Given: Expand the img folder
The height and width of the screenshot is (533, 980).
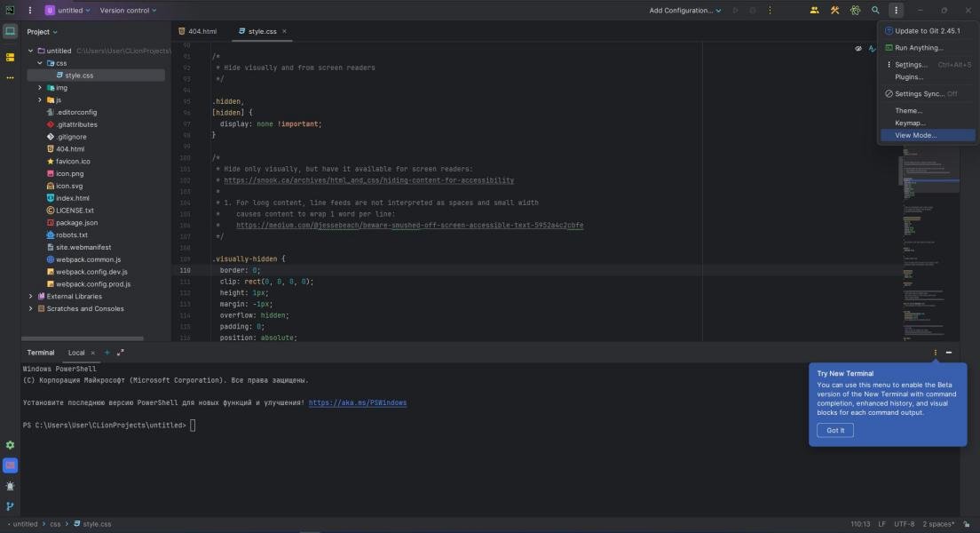Looking at the screenshot, I should click(x=40, y=88).
